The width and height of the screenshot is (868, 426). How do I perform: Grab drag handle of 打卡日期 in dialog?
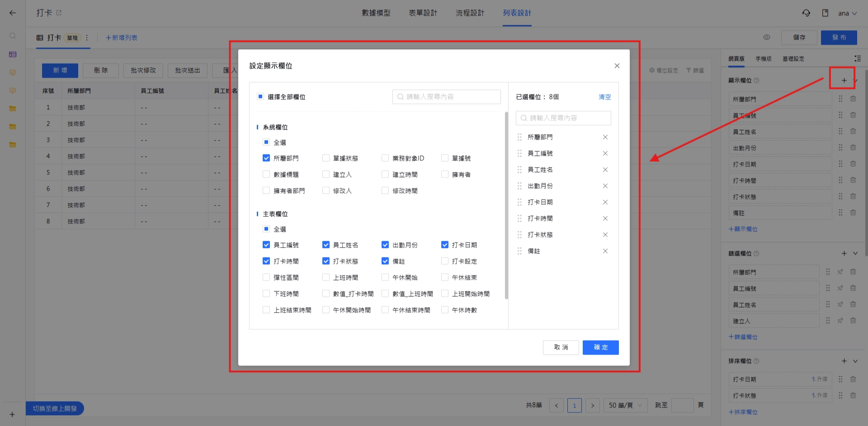tap(519, 202)
